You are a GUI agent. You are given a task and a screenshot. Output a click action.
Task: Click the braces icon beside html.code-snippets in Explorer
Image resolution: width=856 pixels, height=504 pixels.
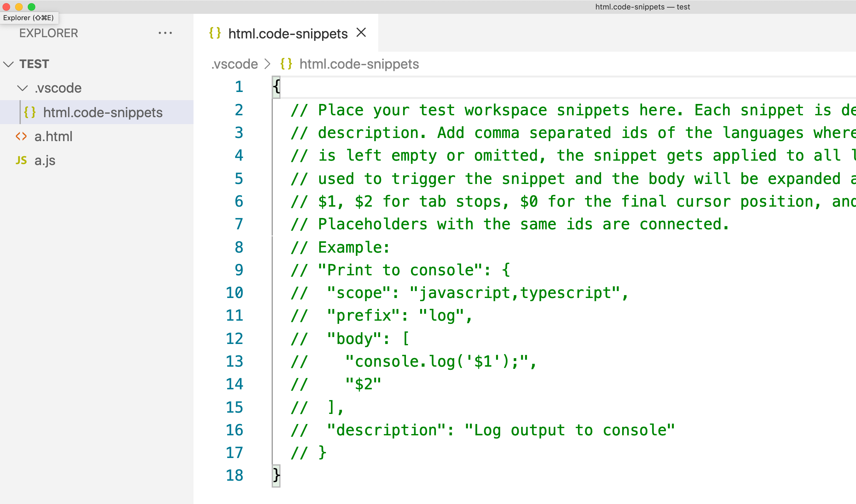[30, 112]
